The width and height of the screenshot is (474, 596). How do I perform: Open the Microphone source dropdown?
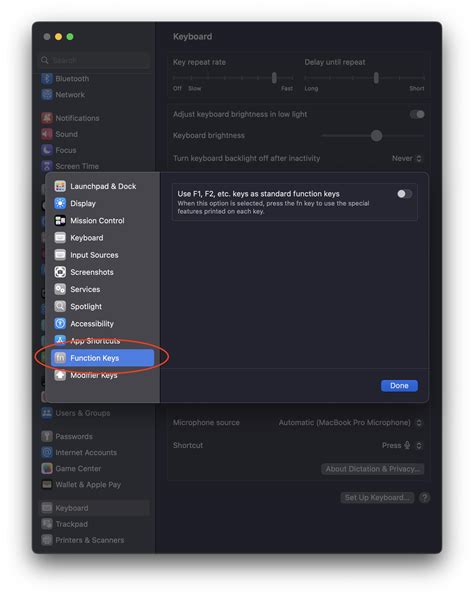coord(350,422)
